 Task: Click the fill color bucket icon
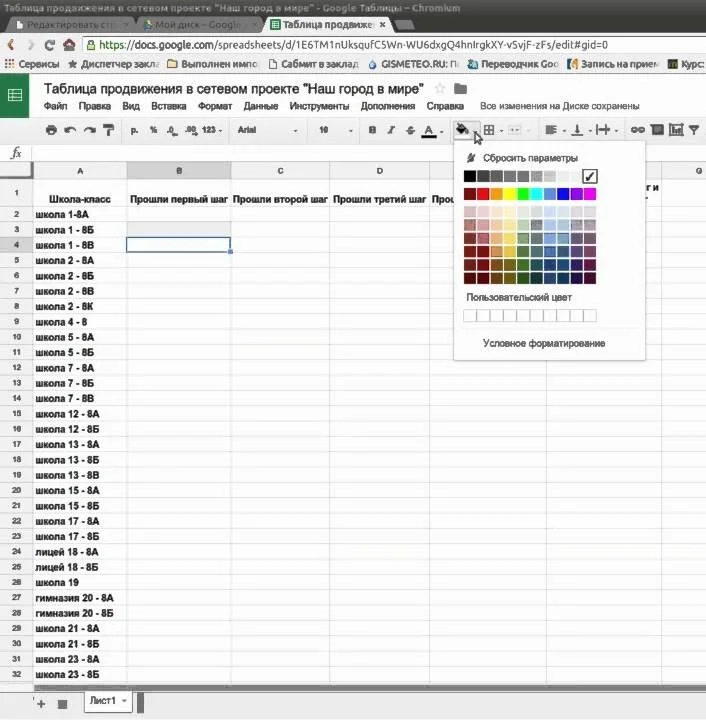tap(462, 129)
